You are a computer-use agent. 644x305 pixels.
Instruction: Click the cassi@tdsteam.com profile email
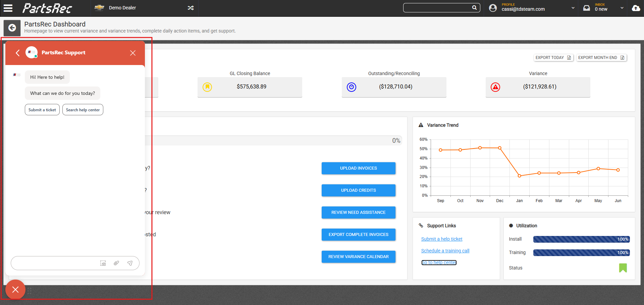[523, 9]
